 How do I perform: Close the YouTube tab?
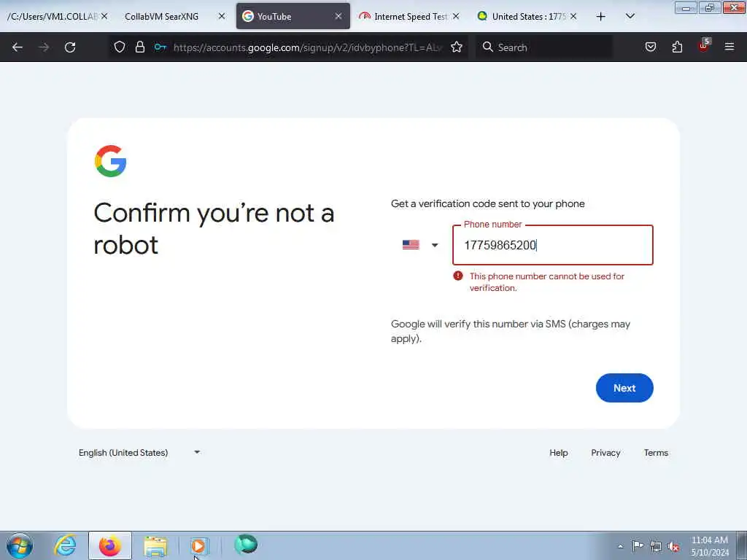(338, 16)
